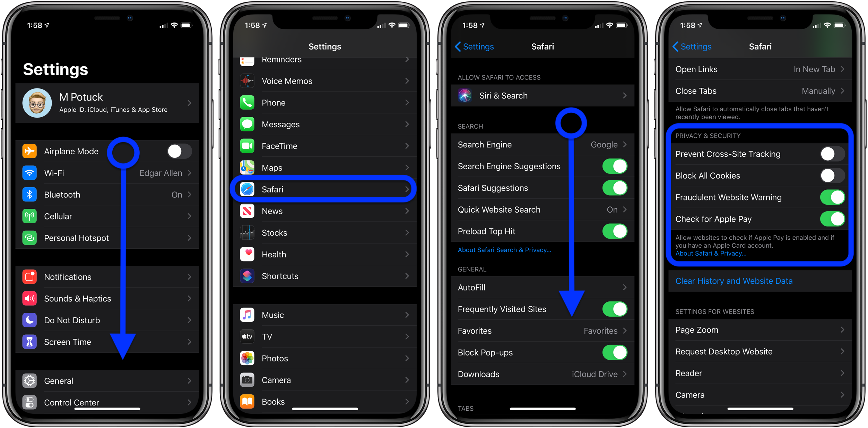Image resolution: width=868 pixels, height=428 pixels.
Task: Tap the FaceTime settings icon
Action: tap(248, 146)
